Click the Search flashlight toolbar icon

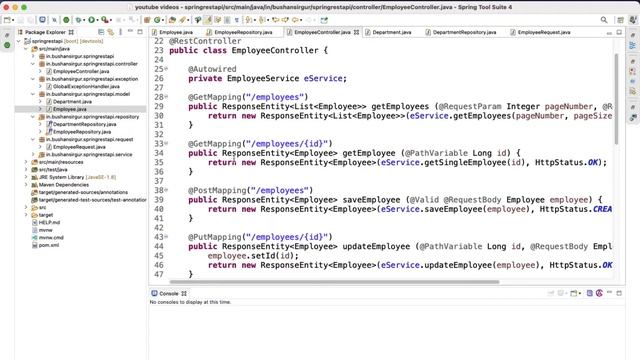pyautogui.click(x=182, y=20)
